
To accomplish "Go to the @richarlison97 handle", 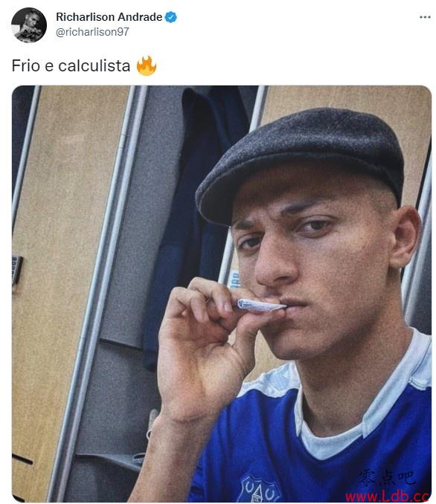I will pyautogui.click(x=92, y=32).
